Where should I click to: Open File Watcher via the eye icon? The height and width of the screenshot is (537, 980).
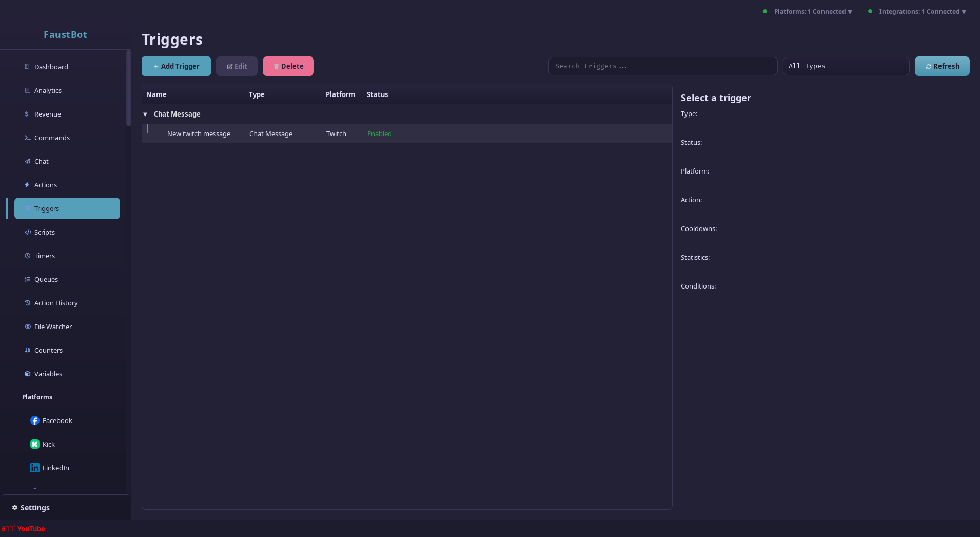(x=27, y=327)
